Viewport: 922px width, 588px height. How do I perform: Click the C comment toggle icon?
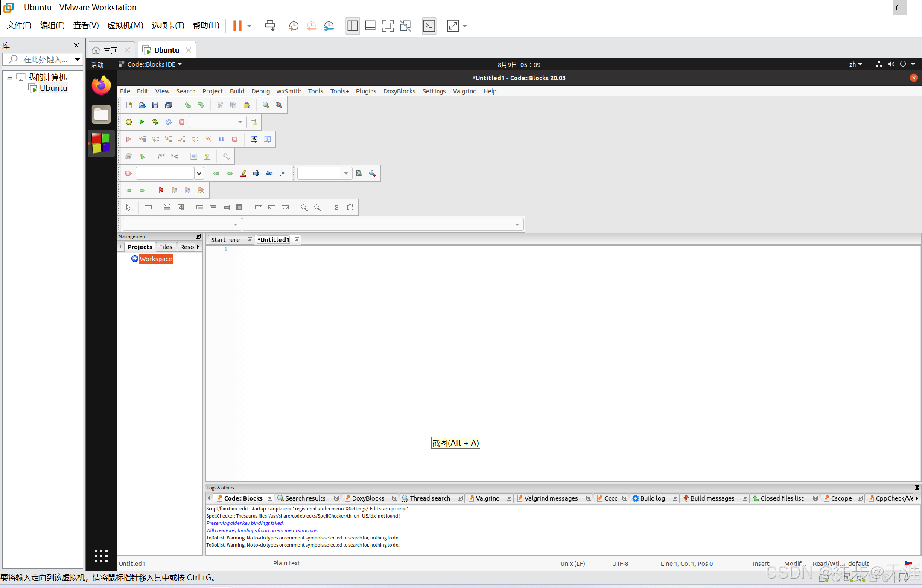tap(350, 207)
